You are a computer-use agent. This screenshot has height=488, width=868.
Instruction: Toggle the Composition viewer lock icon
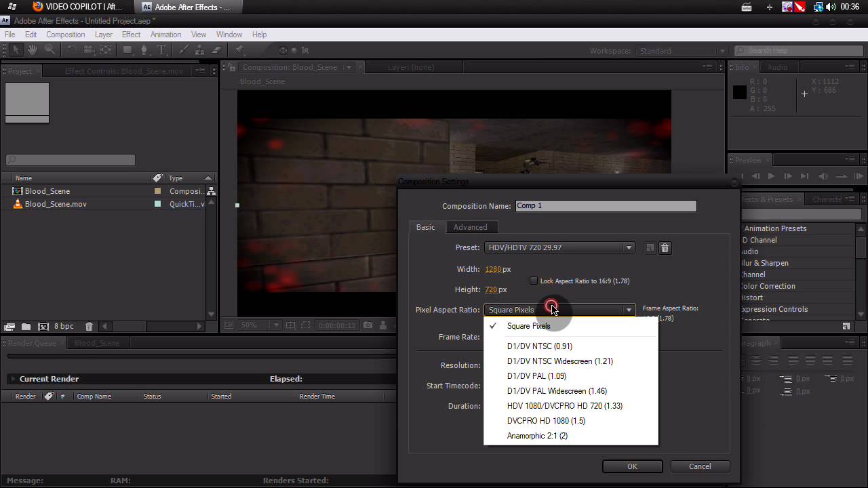click(x=232, y=67)
